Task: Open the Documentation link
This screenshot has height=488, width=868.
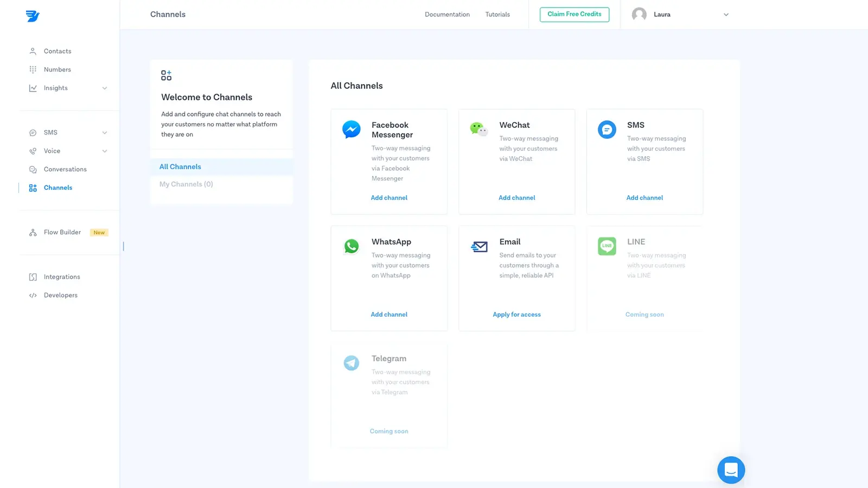Action: 447,15
